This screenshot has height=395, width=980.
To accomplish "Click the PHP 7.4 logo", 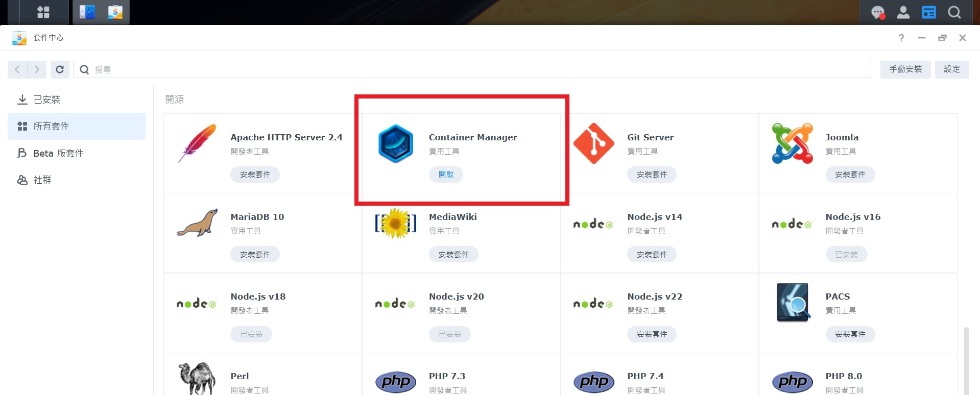I will pyautogui.click(x=594, y=382).
